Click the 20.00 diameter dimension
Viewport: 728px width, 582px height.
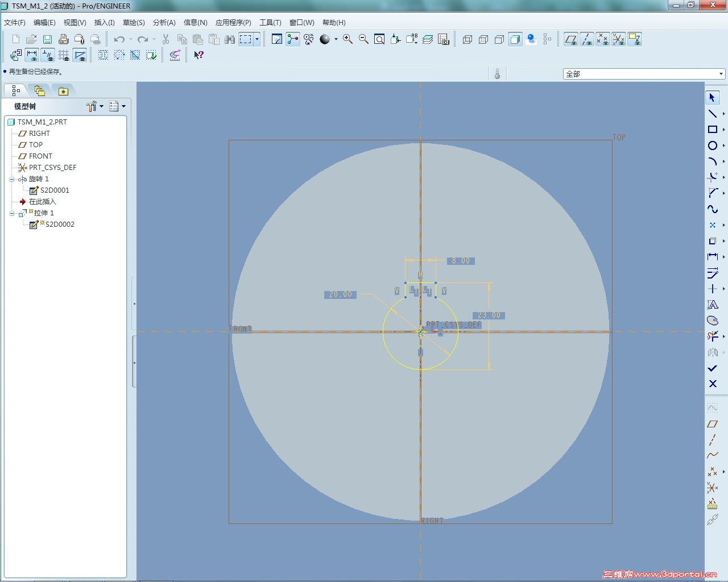tap(341, 294)
